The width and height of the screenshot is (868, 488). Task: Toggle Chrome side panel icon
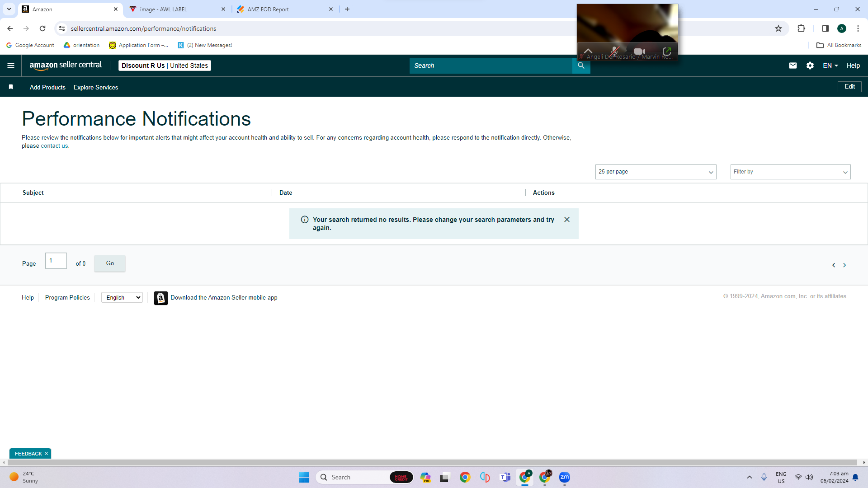[826, 28]
